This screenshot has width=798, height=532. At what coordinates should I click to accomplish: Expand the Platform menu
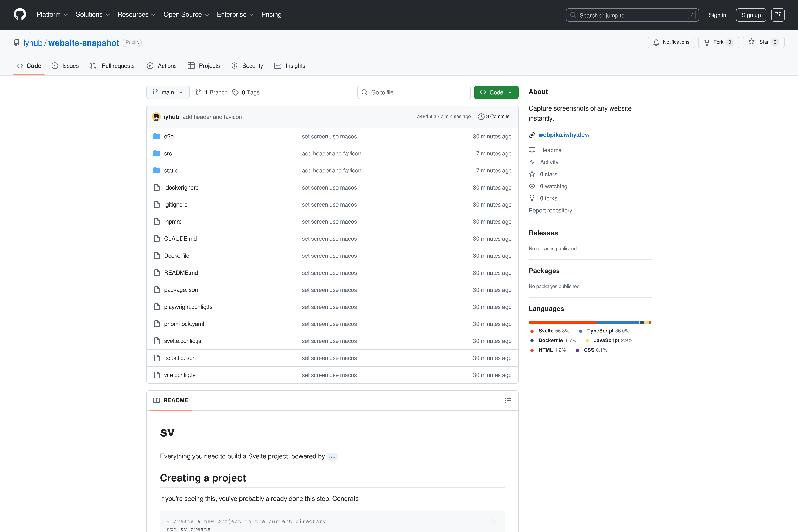[x=52, y=15]
